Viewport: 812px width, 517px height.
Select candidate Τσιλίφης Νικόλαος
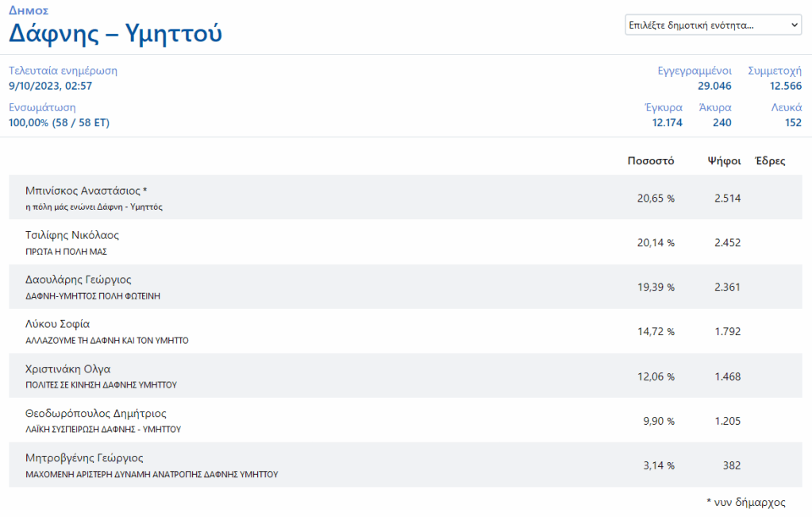coord(72,235)
